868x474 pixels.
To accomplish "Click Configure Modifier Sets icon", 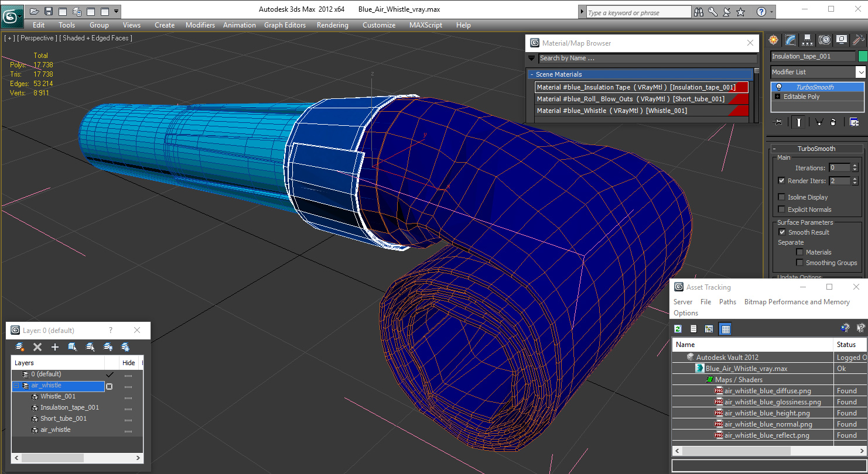I will click(854, 122).
